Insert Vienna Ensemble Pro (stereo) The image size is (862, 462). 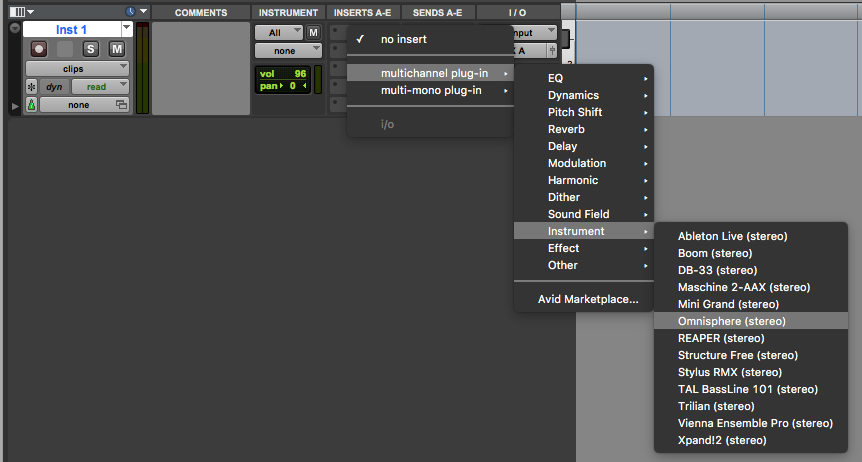pyautogui.click(x=751, y=424)
